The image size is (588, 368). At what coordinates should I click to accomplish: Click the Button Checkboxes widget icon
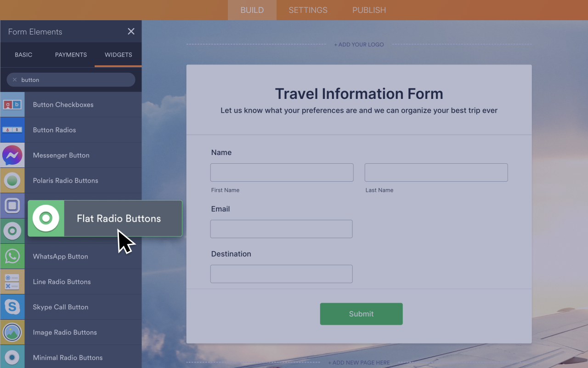pos(12,104)
